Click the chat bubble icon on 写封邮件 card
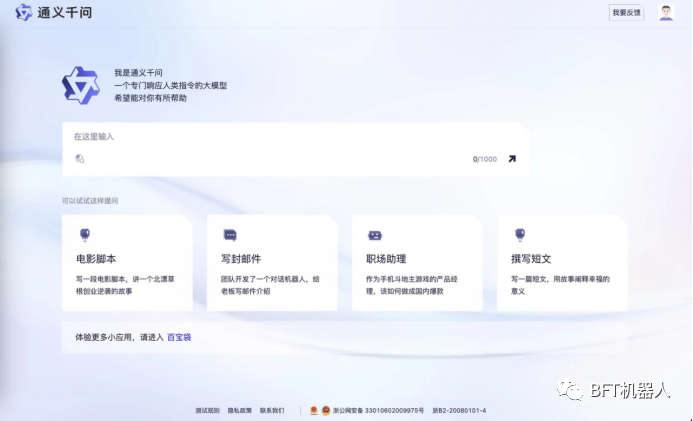 (x=230, y=235)
